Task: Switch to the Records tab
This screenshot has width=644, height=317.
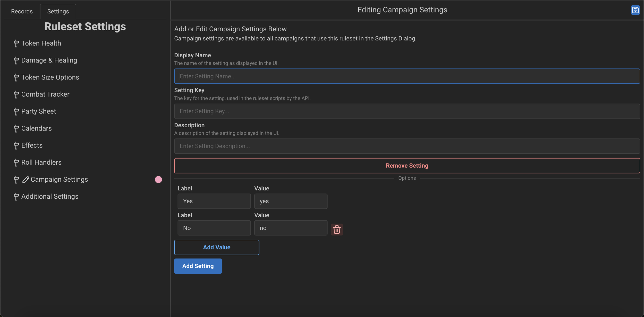Action: [x=22, y=11]
